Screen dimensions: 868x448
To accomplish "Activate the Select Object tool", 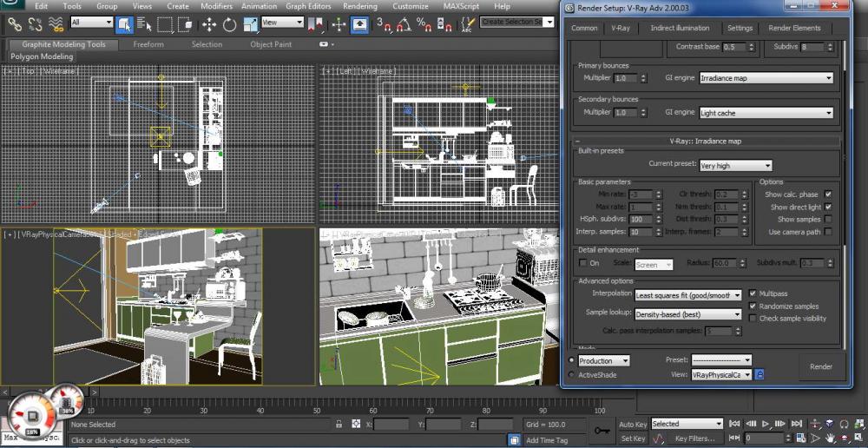I will point(124,24).
